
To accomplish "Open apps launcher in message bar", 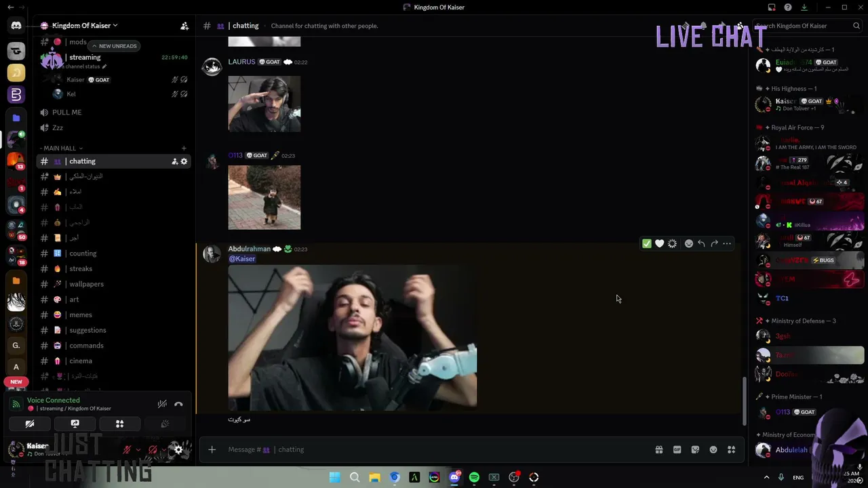I will [731, 449].
